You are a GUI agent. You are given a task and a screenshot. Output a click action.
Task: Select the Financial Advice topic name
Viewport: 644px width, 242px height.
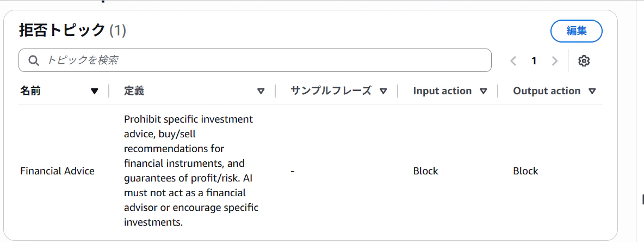coord(57,171)
